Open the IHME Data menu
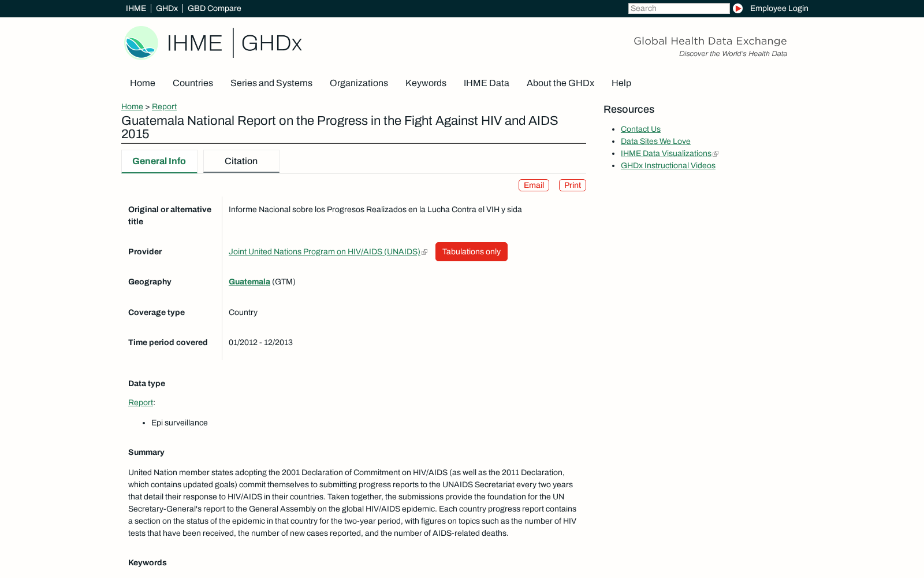Image resolution: width=924 pixels, height=578 pixels. pos(486,83)
